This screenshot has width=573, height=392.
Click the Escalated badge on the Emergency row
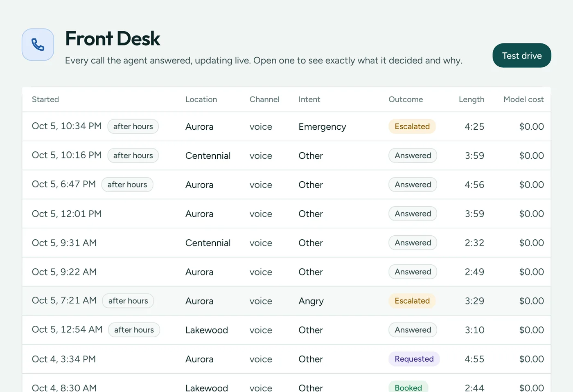point(412,126)
